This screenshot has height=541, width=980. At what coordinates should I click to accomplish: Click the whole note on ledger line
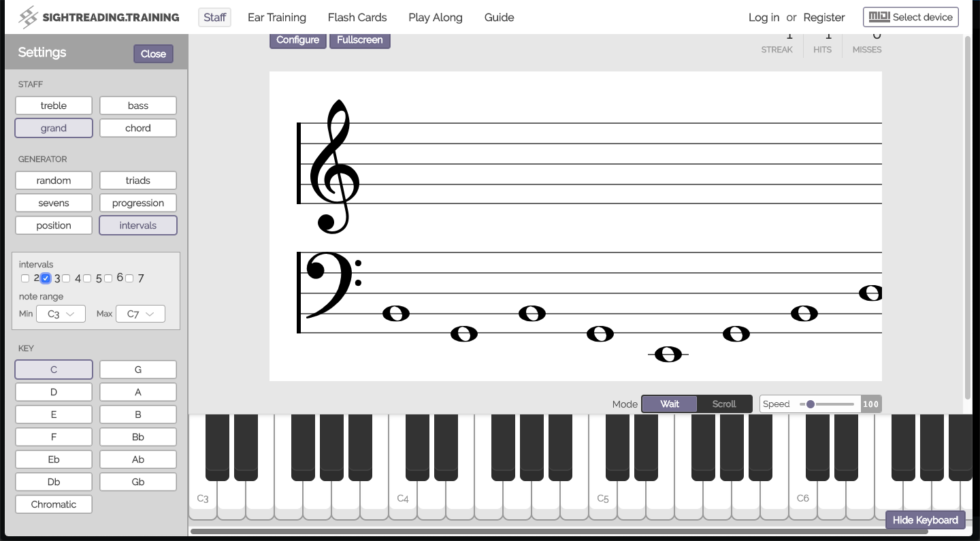point(668,355)
